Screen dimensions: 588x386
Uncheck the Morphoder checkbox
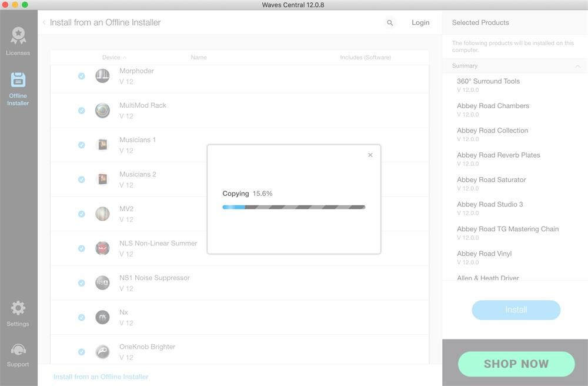pos(81,76)
